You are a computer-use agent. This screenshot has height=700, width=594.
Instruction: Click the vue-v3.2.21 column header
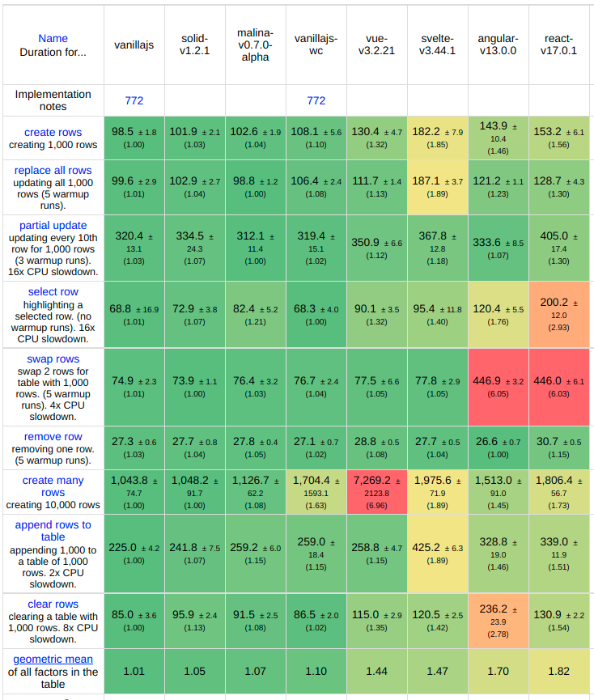(x=376, y=45)
